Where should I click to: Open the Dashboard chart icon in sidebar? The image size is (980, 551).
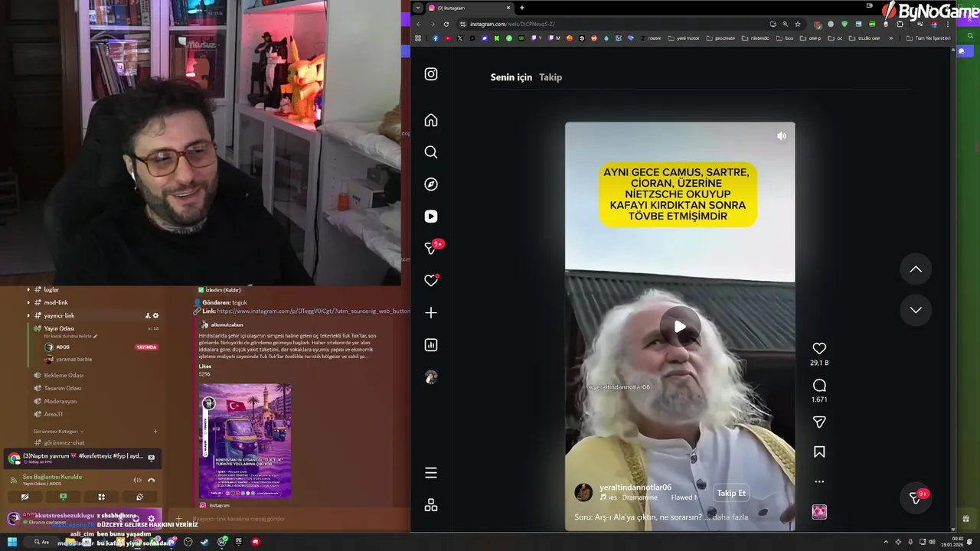431,345
